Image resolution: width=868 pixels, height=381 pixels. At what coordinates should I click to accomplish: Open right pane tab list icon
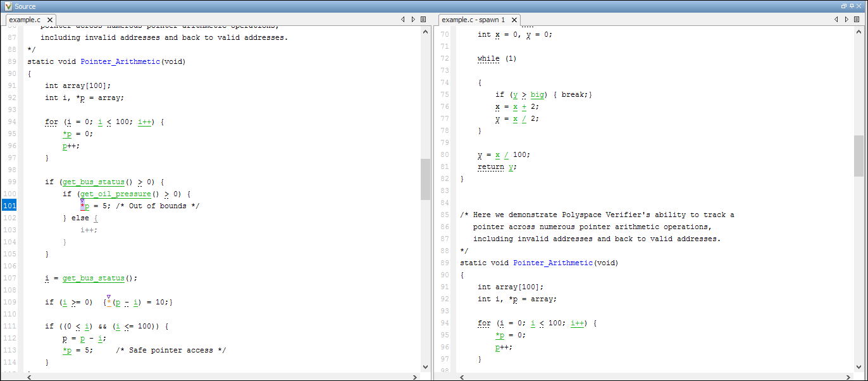pyautogui.click(x=856, y=20)
